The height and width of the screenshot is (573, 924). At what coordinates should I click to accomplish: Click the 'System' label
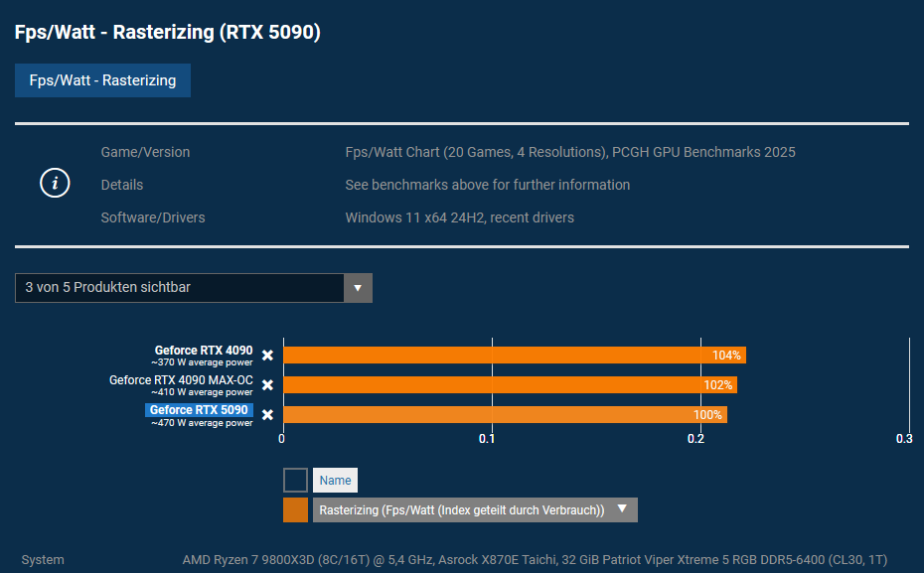pos(43,559)
